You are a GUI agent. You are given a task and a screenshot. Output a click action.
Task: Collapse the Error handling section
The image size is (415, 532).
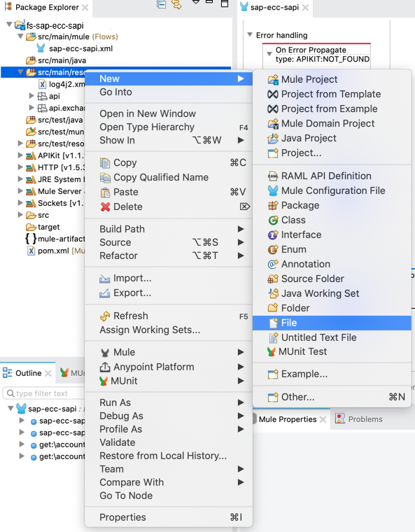pyautogui.click(x=250, y=34)
